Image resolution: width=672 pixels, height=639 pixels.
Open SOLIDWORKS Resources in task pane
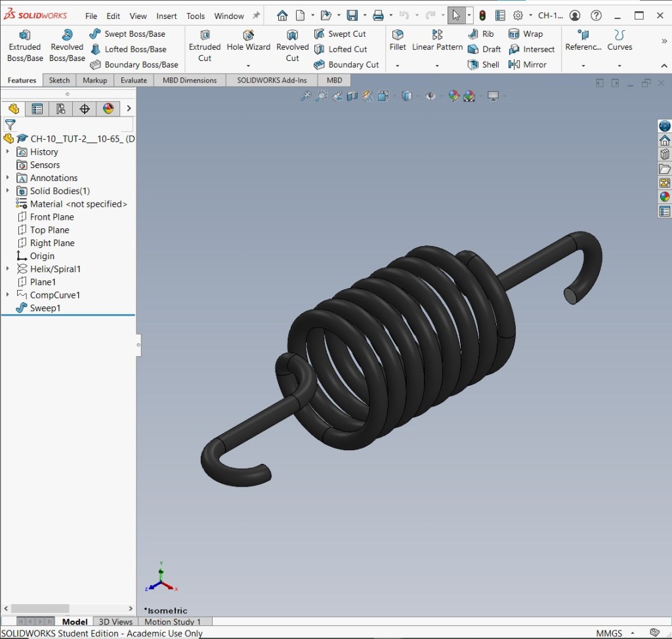point(665,140)
